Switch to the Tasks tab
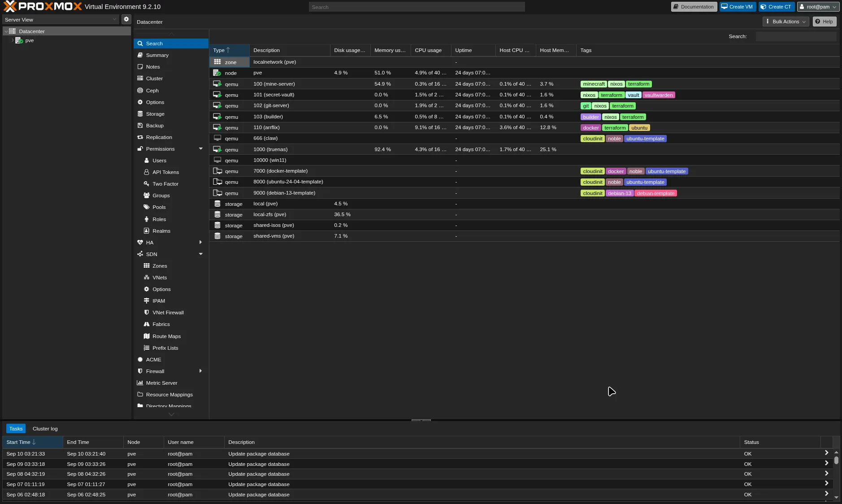The image size is (842, 504). [16, 429]
